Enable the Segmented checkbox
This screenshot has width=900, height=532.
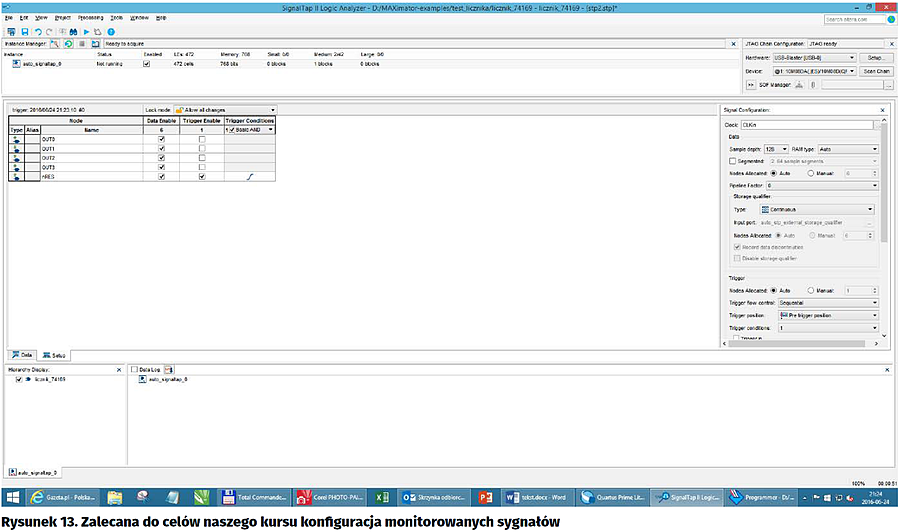coord(732,160)
